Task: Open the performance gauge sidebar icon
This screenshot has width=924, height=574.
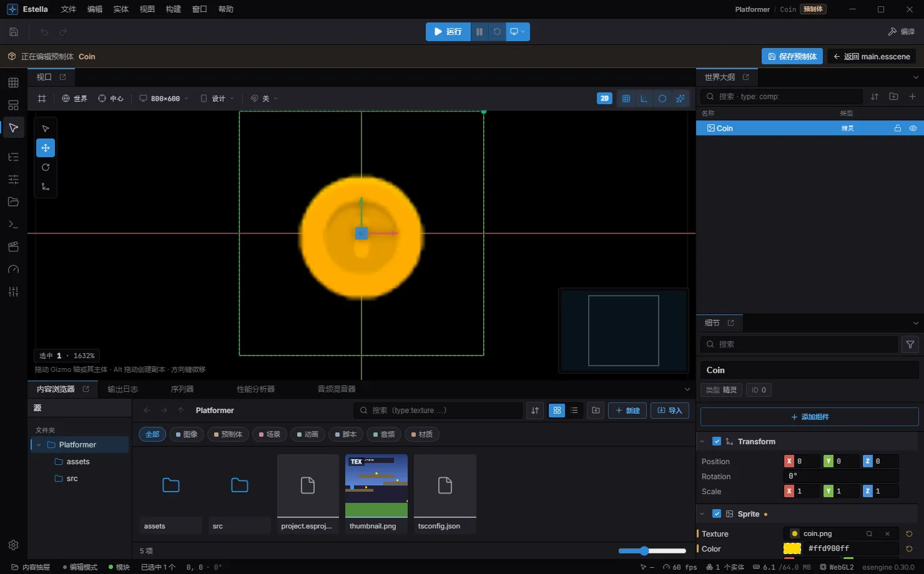Action: (14, 269)
